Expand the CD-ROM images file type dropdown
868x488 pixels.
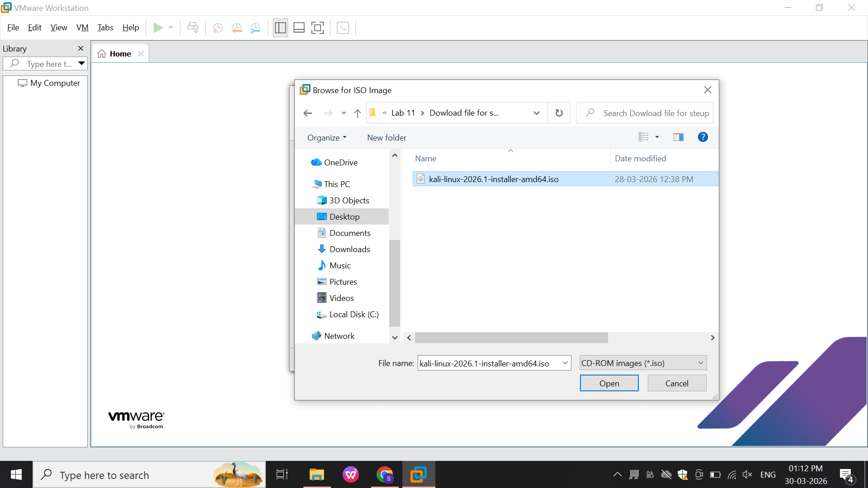(x=643, y=363)
